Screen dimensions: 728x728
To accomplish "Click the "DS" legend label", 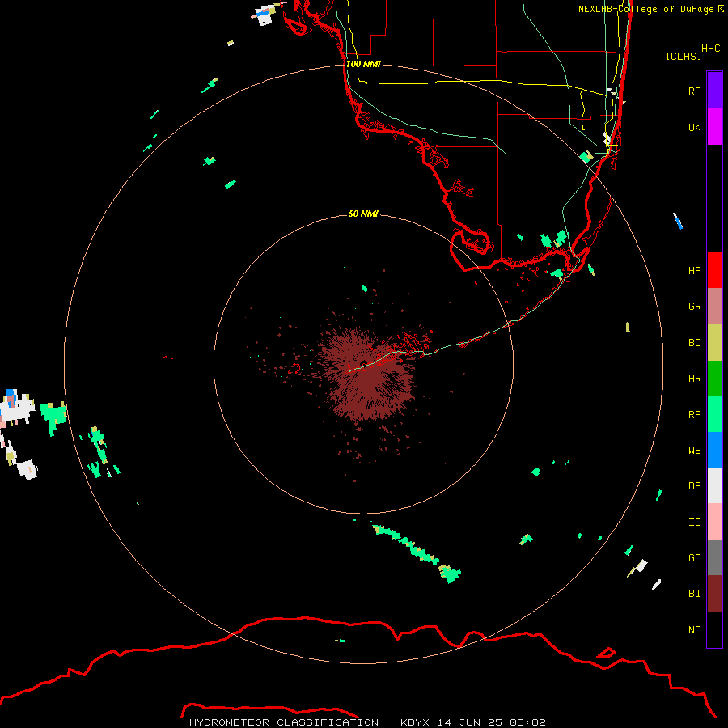I will click(x=695, y=486).
